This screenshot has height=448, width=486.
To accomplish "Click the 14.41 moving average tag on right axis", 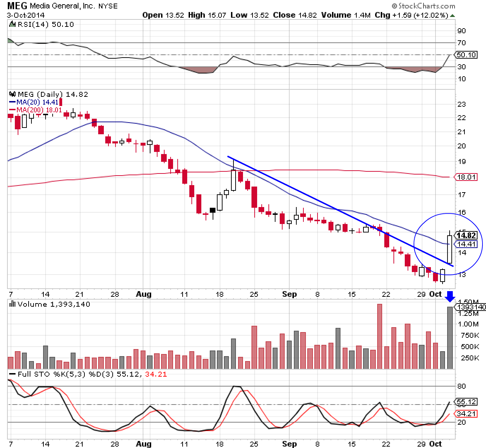I will coord(467,244).
